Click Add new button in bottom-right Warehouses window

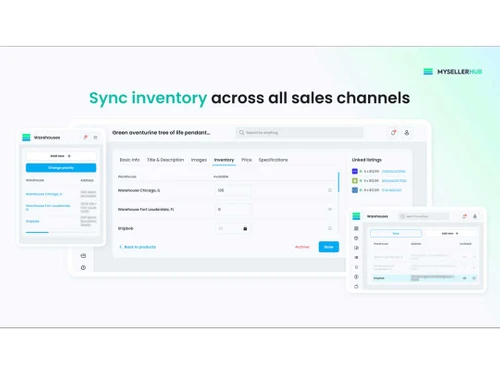point(450,233)
